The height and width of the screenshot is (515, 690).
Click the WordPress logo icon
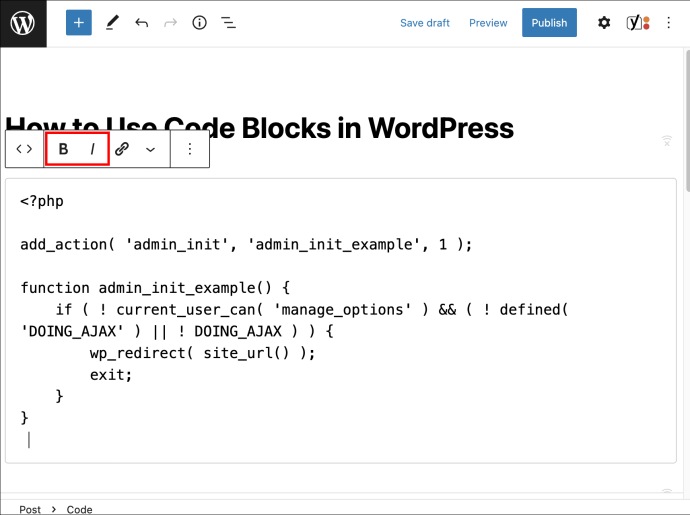[x=23, y=23]
